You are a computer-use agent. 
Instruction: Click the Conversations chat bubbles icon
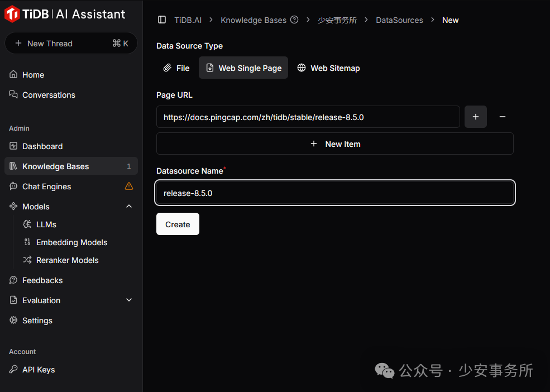point(13,94)
